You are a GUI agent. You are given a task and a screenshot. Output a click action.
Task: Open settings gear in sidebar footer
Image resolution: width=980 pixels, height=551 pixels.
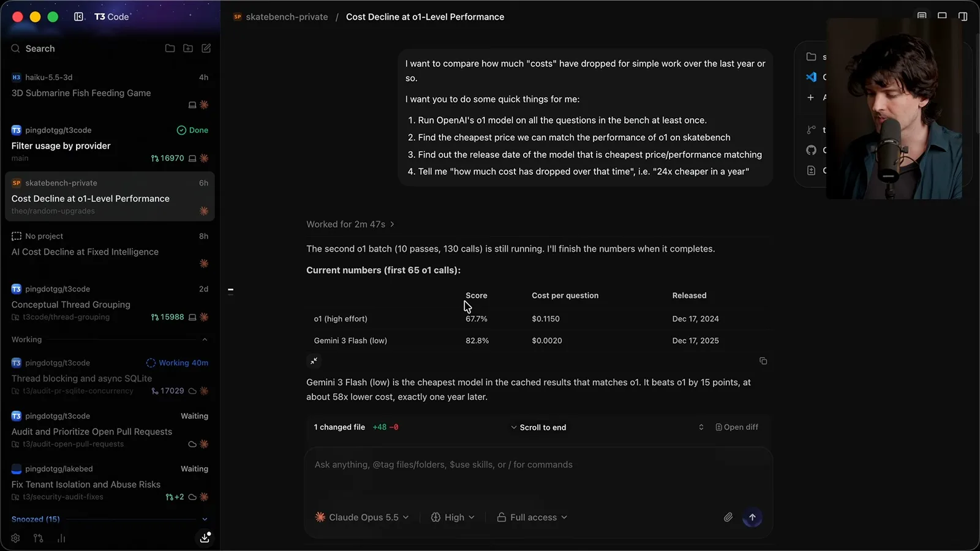point(15,538)
